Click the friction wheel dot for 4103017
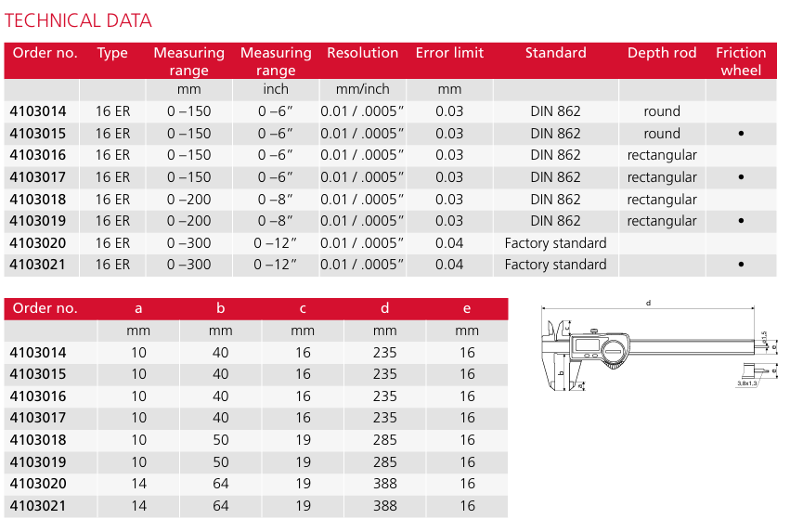This screenshot has width=790, height=532. pos(741,177)
